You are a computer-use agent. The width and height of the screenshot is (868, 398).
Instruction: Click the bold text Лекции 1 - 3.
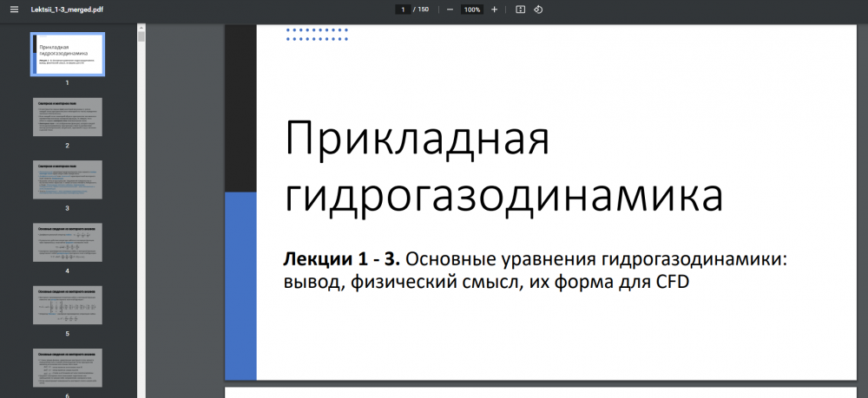342,259
